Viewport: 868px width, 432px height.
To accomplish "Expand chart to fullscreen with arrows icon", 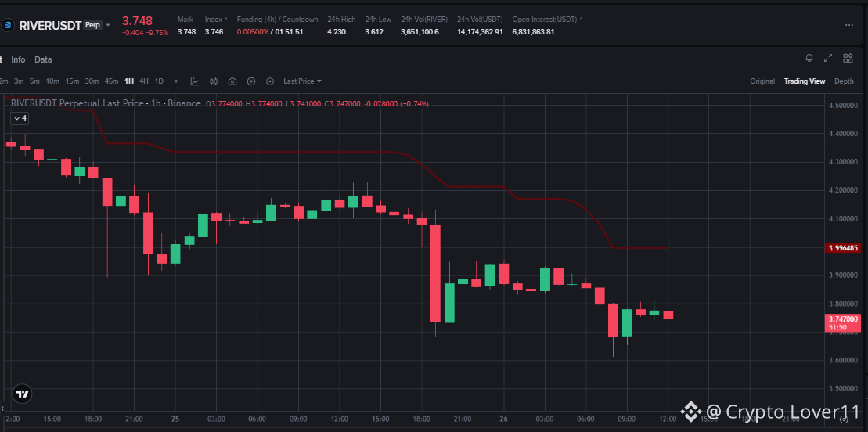I will click(x=828, y=58).
